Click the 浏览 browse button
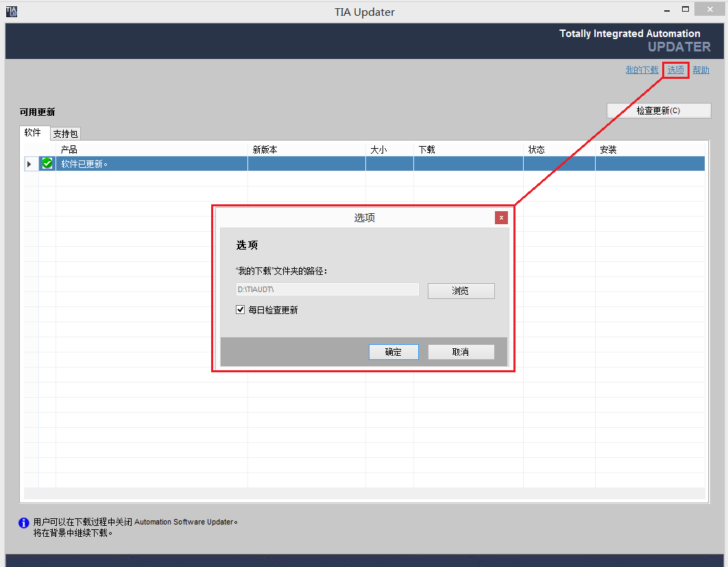 coord(461,291)
